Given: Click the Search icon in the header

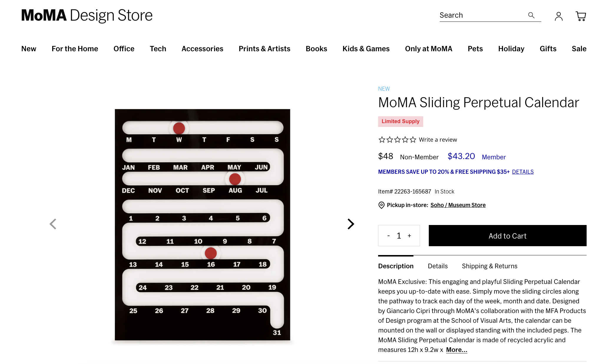Looking at the screenshot, I should pyautogui.click(x=531, y=15).
